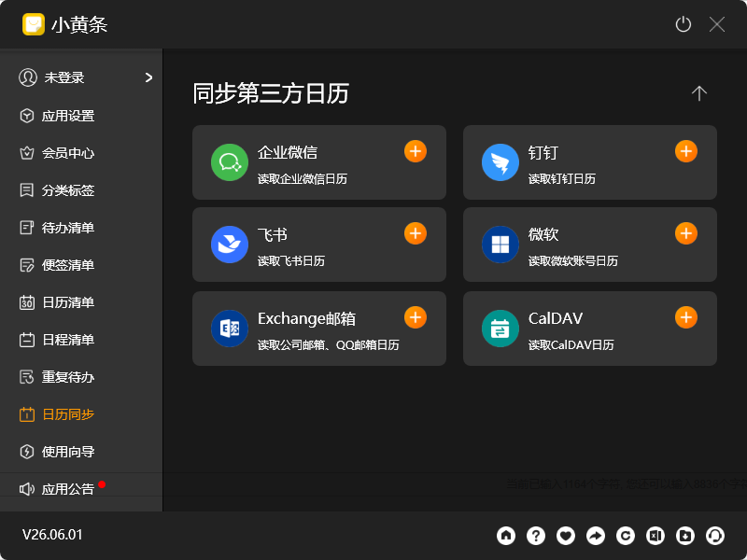Click the refresh icon in bottom bar
The image size is (747, 560).
(x=626, y=535)
